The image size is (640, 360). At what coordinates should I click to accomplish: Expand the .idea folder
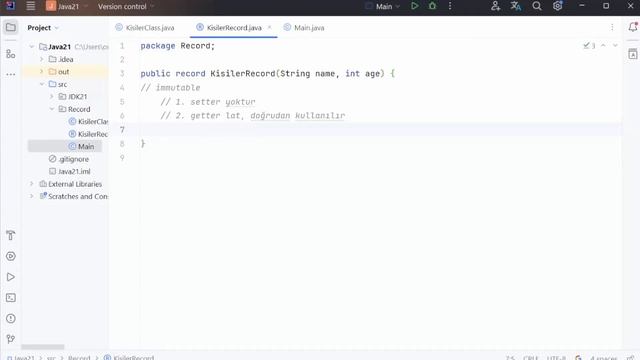click(x=42, y=59)
